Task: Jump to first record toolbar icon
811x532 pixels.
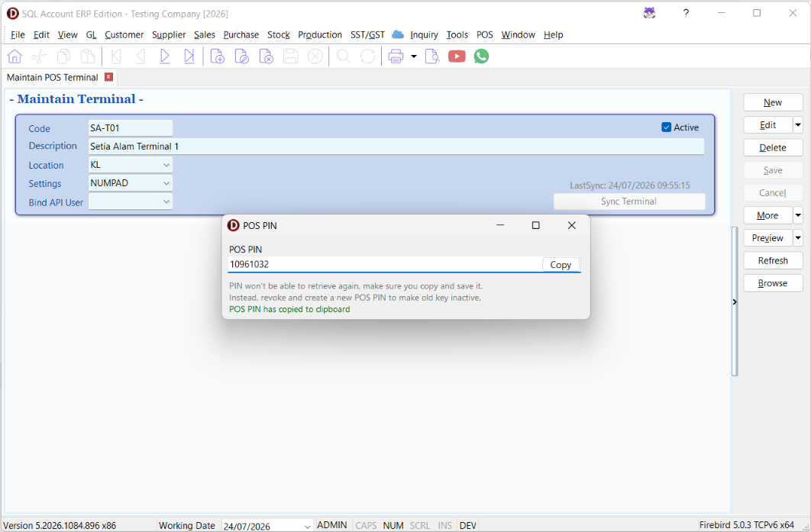Action: point(116,56)
